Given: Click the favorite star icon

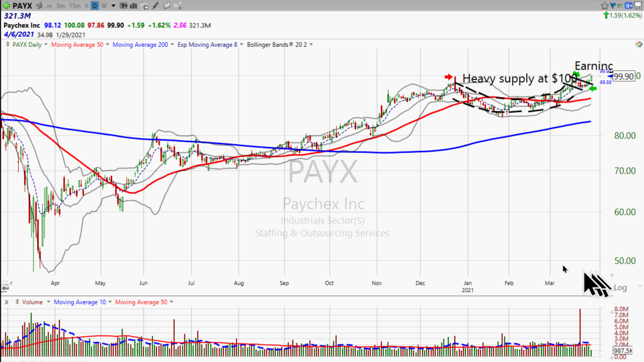Looking at the screenshot, I should coord(604,6).
